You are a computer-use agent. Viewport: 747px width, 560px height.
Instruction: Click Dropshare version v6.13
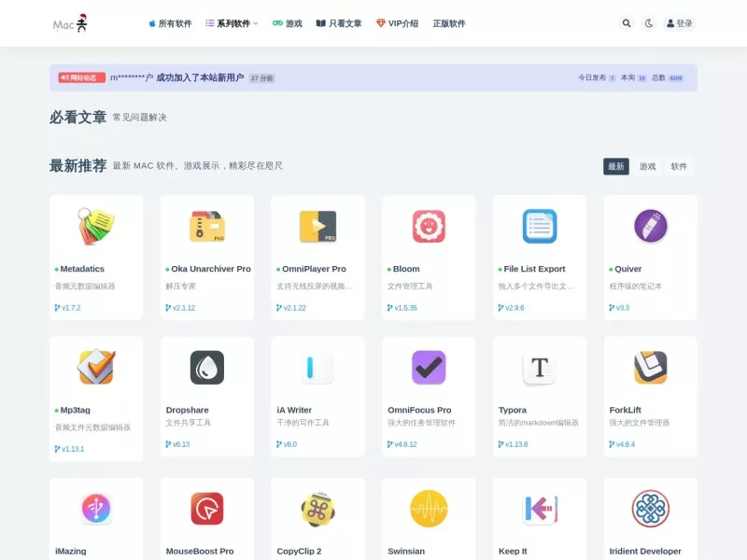[177, 444]
